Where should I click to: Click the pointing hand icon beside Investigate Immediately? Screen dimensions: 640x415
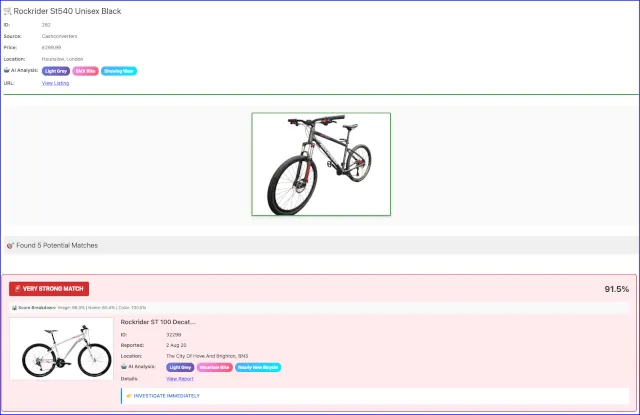point(129,396)
